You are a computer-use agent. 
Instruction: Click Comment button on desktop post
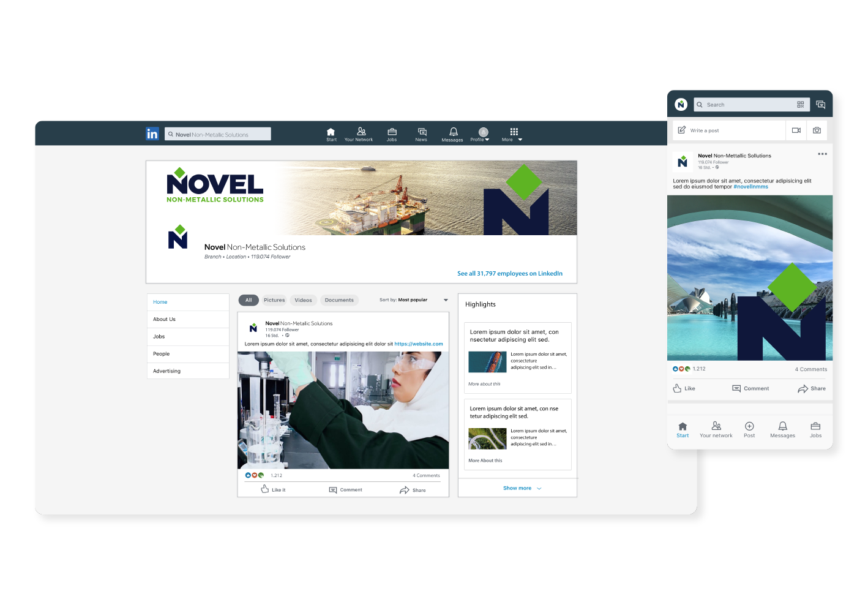pos(346,490)
